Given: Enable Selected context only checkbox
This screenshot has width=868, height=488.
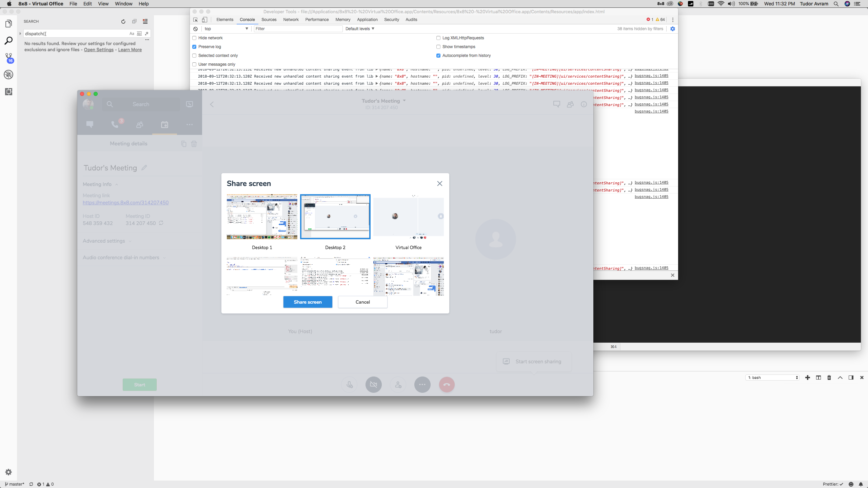Looking at the screenshot, I should tap(194, 56).
